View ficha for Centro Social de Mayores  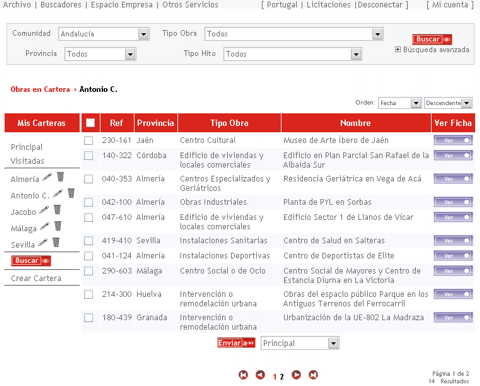pos(453,271)
